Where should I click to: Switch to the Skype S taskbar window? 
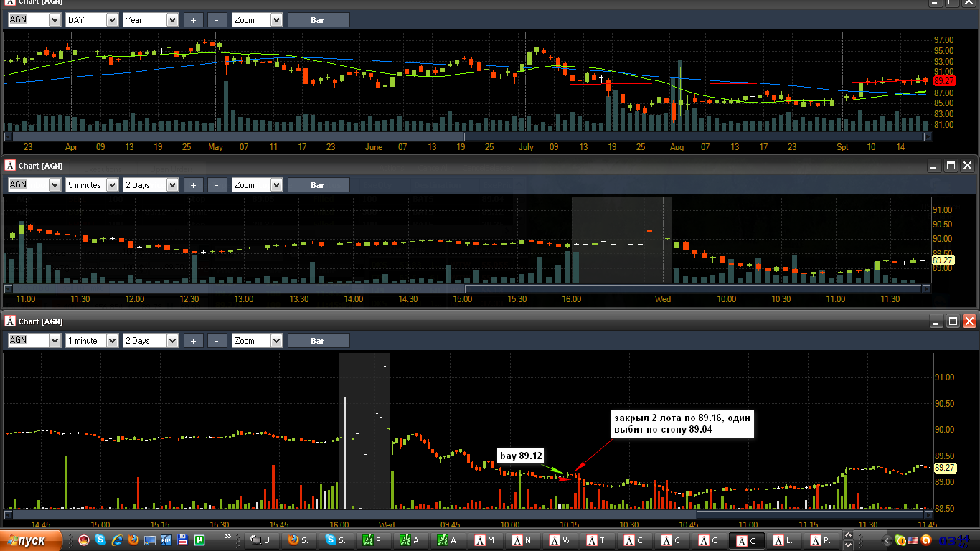click(x=337, y=541)
